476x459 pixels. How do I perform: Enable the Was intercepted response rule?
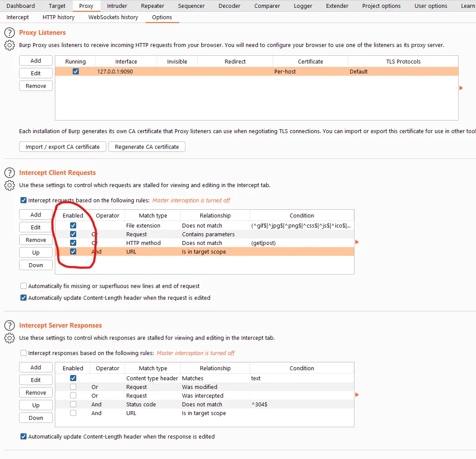click(x=73, y=395)
